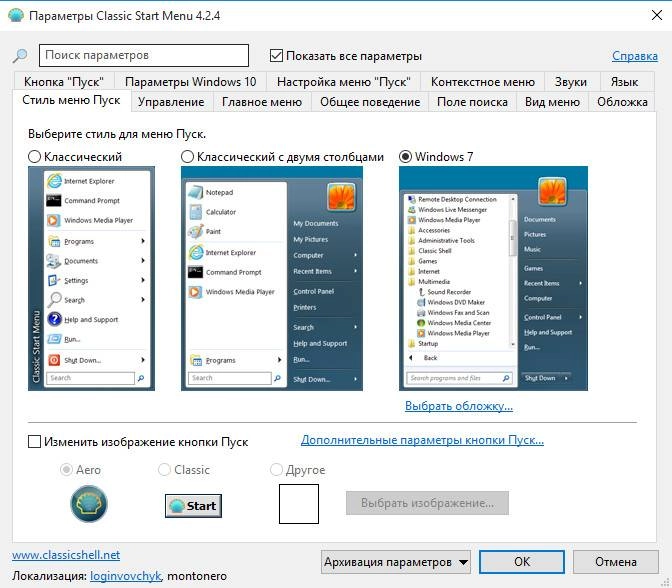Screen dimensions: 672x588
Task: Open 'Дополнительные параметры кнопки Пуск...' link
Action: (422, 440)
